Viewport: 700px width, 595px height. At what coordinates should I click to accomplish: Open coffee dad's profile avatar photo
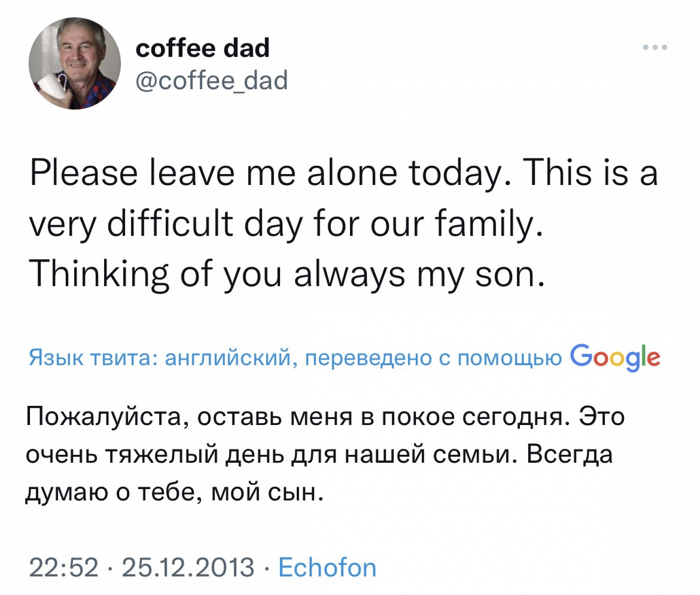coord(75,64)
